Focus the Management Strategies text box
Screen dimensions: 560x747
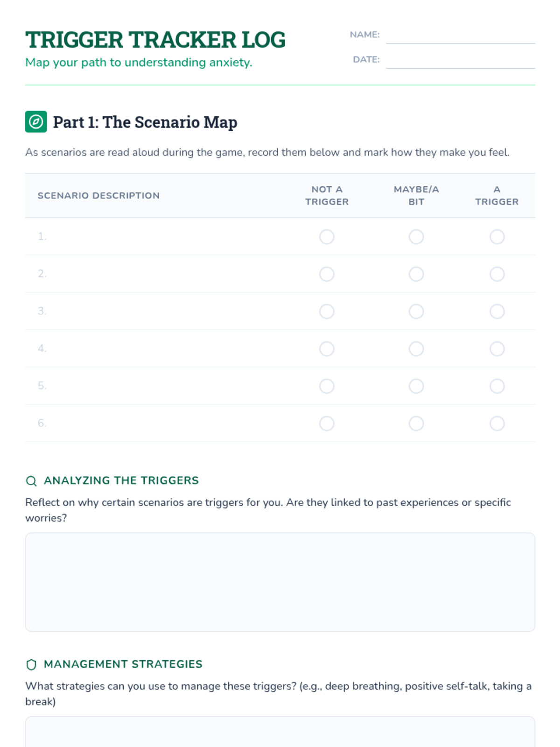click(x=280, y=733)
